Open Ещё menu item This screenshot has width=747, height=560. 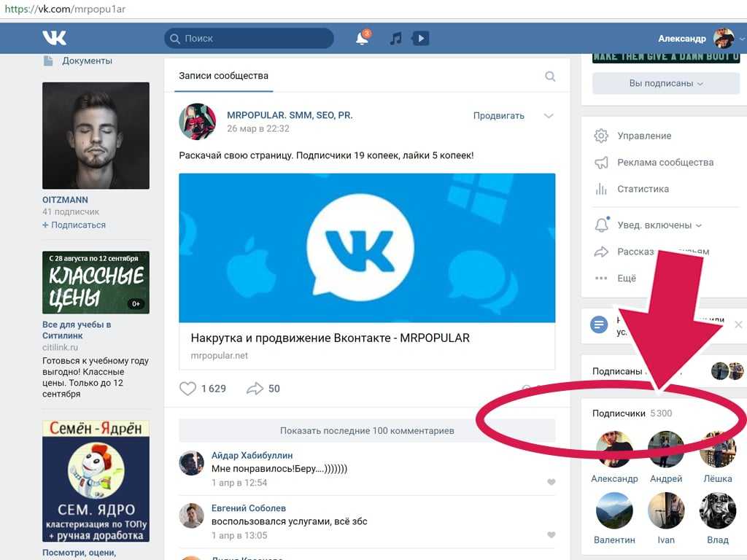[x=627, y=278]
